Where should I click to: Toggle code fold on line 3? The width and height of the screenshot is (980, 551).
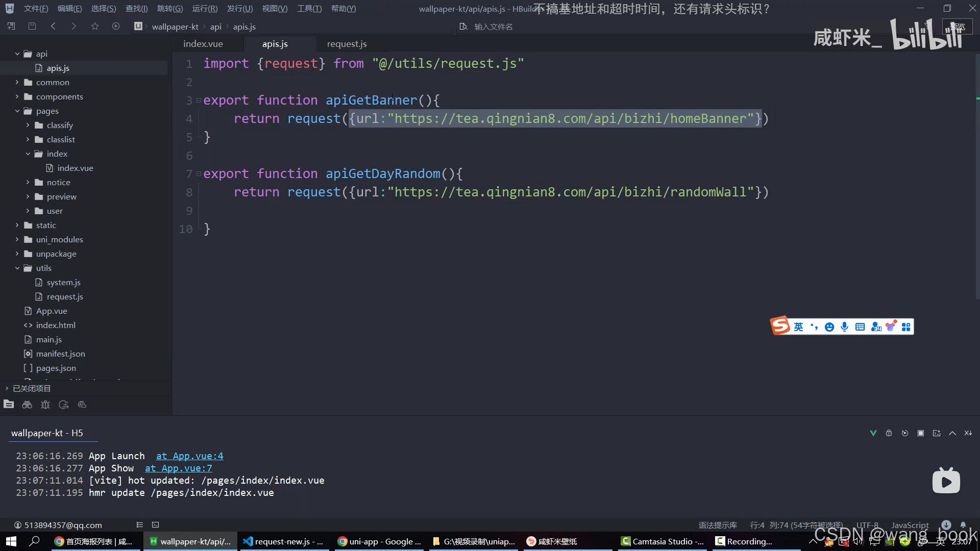click(x=199, y=100)
